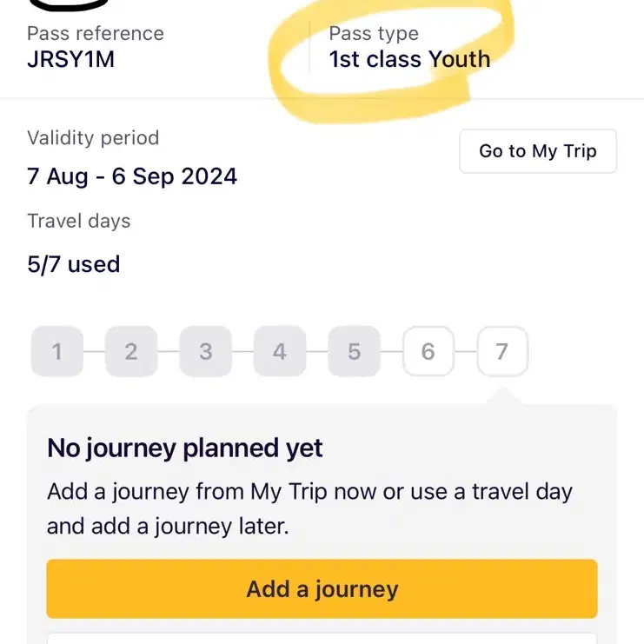
Task: Tap the used travel day 4
Action: 280,351
